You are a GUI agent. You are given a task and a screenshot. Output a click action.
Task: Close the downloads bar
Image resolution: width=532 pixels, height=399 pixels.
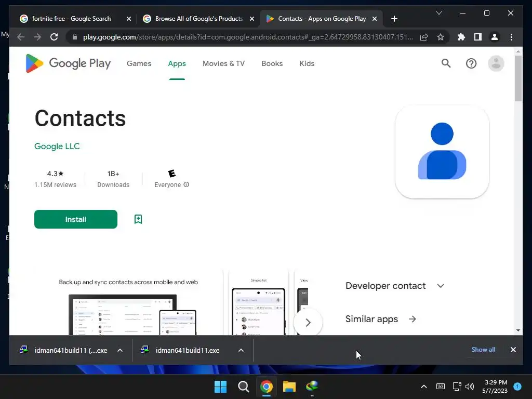(513, 350)
